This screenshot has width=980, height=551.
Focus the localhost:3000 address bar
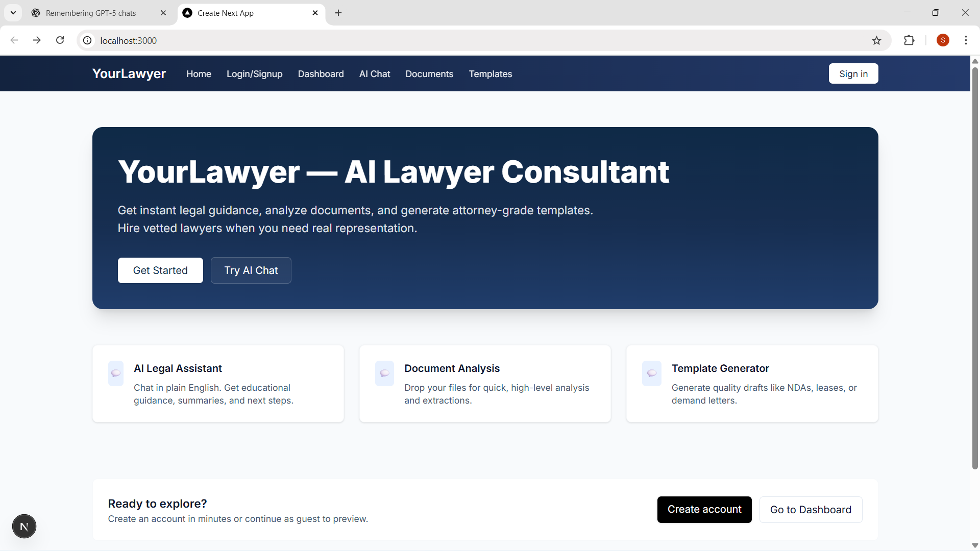point(459,40)
